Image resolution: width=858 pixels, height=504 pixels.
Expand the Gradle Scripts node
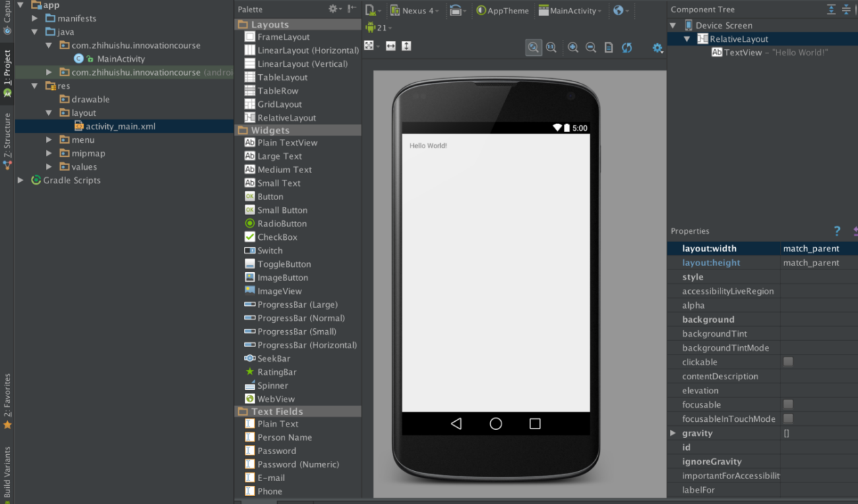tap(21, 181)
